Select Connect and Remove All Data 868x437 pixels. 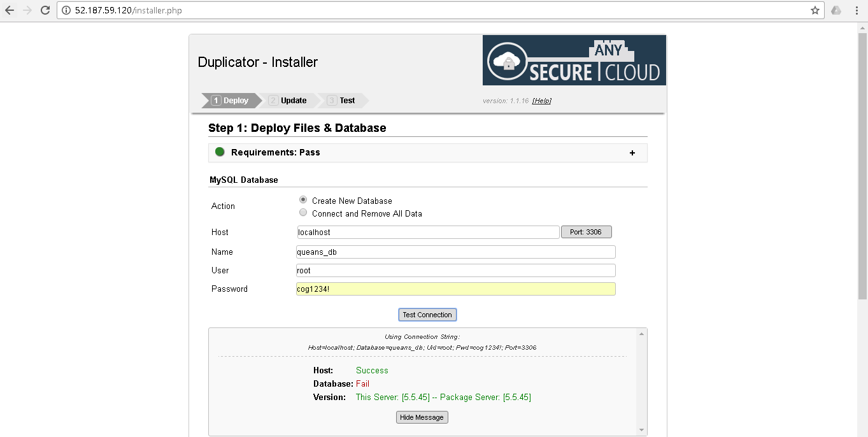tap(303, 213)
